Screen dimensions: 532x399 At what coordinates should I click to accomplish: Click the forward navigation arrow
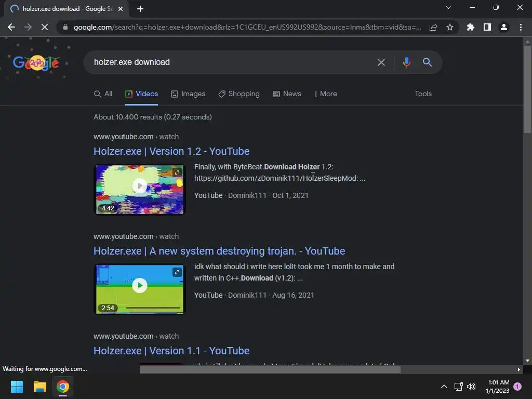point(28,27)
